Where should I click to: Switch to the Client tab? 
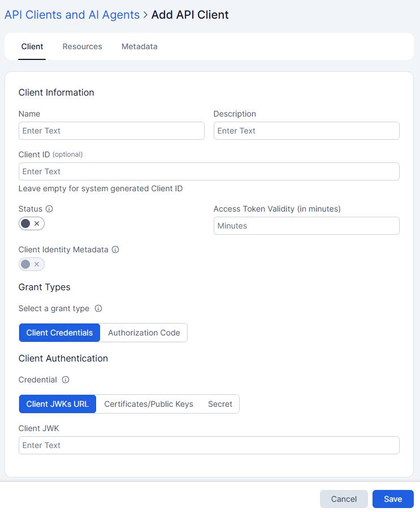pos(32,46)
